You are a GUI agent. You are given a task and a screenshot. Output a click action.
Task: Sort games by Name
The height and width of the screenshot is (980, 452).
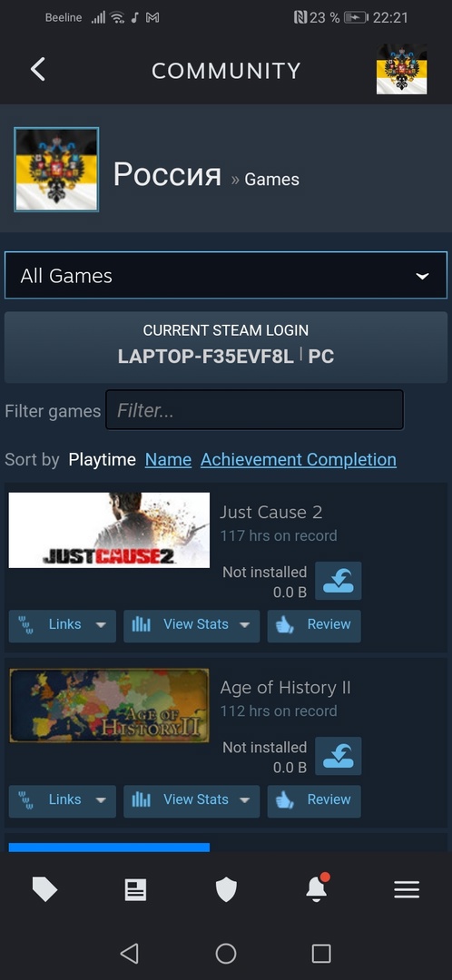[168, 459]
